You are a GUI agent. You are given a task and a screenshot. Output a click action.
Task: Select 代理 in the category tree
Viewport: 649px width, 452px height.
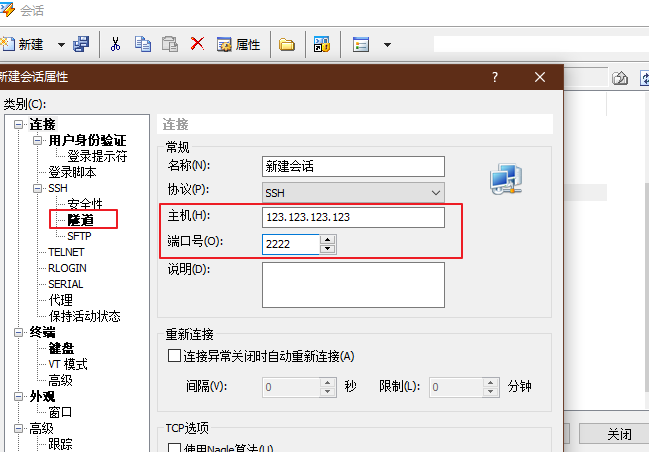pos(61,300)
